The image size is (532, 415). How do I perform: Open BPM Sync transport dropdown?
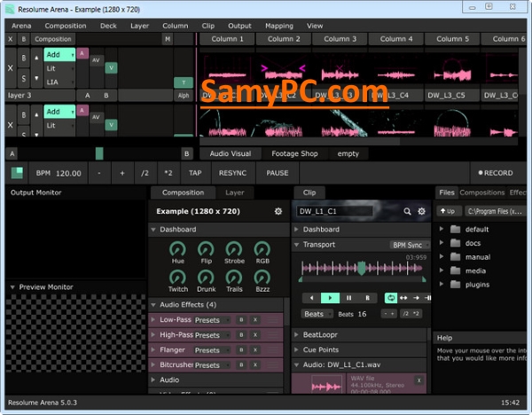pyautogui.click(x=410, y=245)
